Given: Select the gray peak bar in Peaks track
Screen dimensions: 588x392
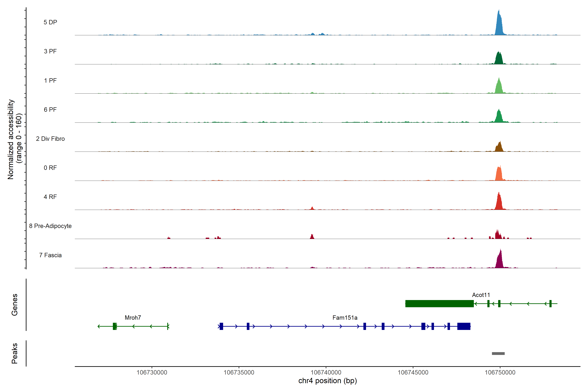Looking at the screenshot, I should [498, 353].
